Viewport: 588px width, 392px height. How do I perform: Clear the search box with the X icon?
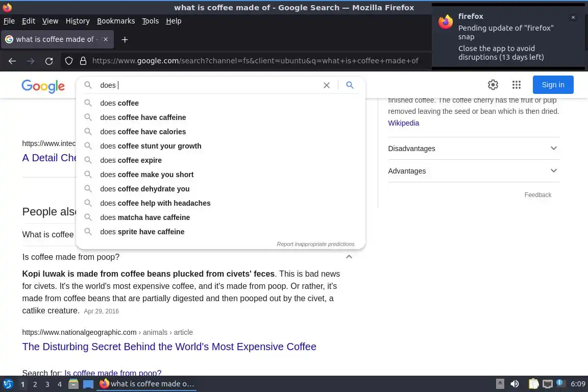327,85
